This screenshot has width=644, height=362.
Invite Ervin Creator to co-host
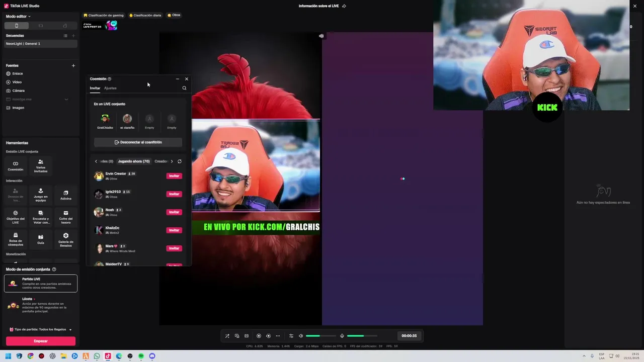(x=174, y=176)
